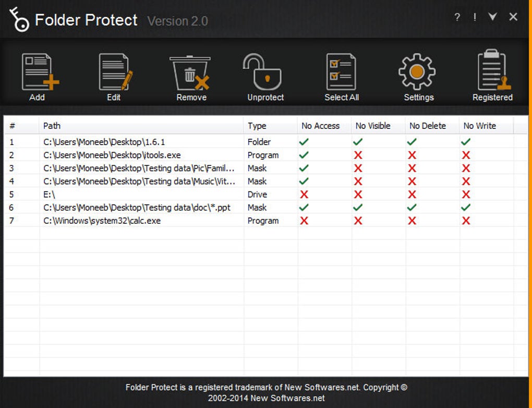Click No Visible red X for E:\ row

coord(358,195)
